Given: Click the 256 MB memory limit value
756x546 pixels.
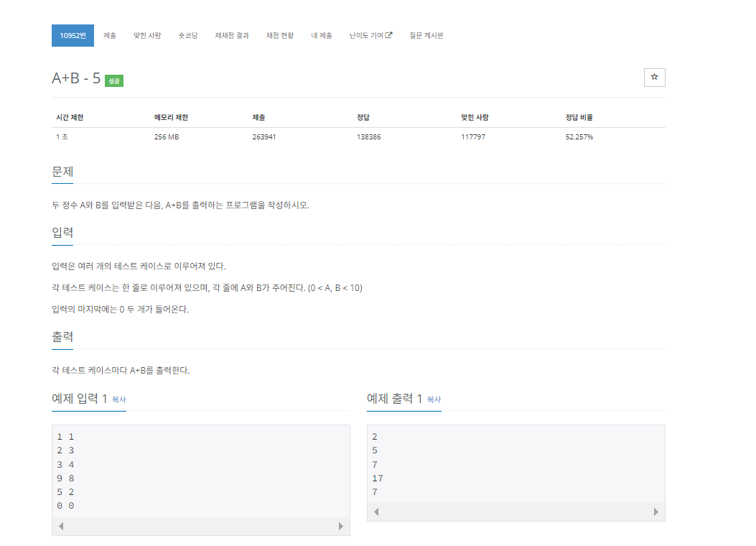Looking at the screenshot, I should [x=167, y=137].
